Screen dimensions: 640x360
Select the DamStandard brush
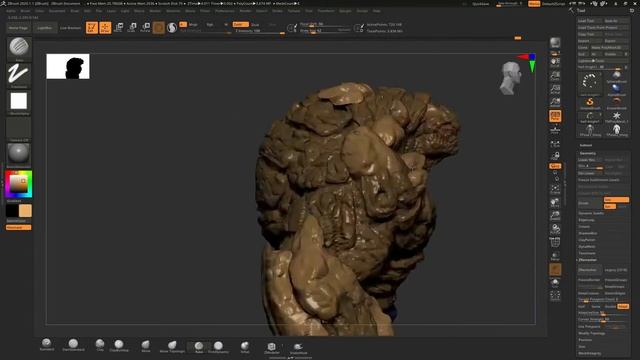[73, 345]
